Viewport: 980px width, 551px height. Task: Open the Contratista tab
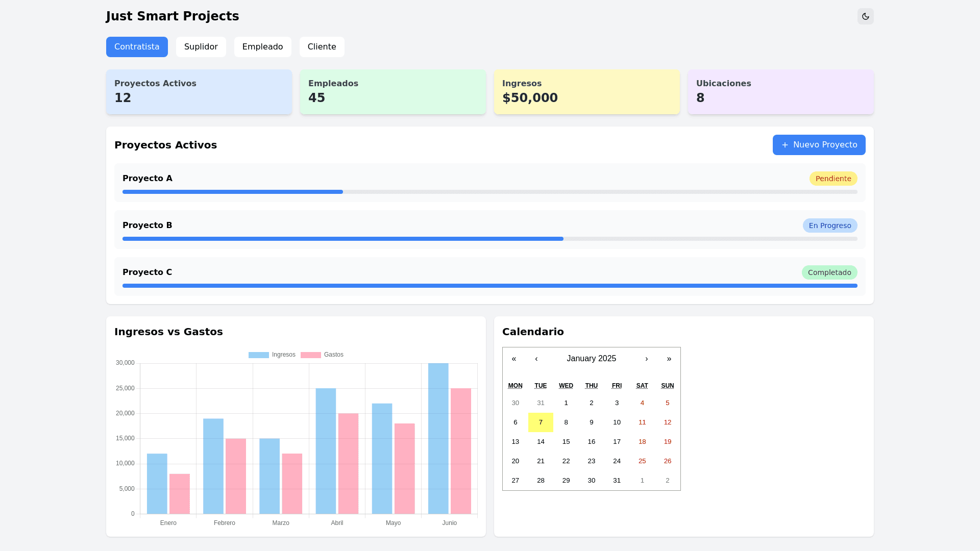click(137, 47)
